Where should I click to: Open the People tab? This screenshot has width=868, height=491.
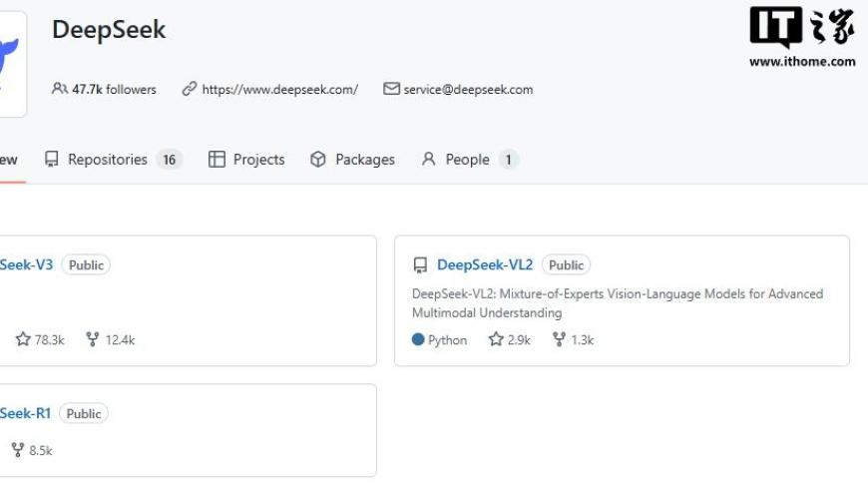(470, 160)
